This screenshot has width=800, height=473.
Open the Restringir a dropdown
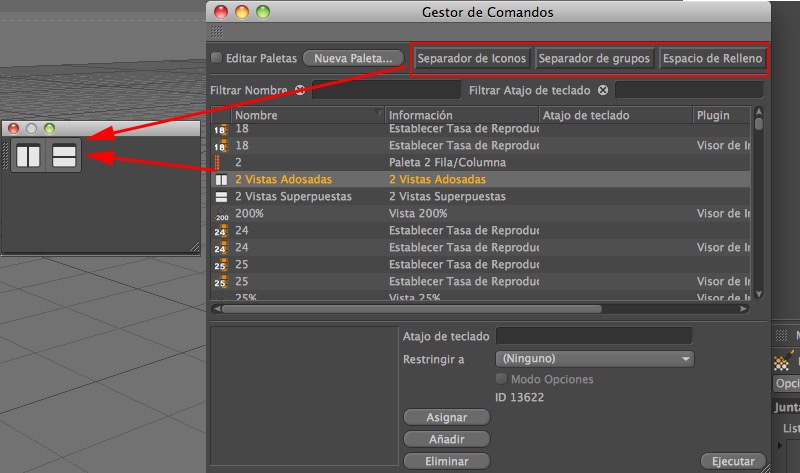(594, 358)
